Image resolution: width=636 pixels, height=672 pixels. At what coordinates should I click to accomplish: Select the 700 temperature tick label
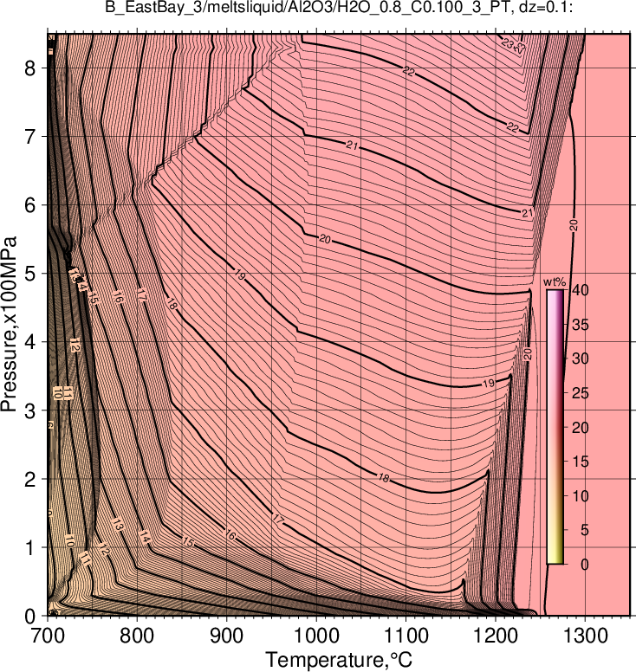48,636
